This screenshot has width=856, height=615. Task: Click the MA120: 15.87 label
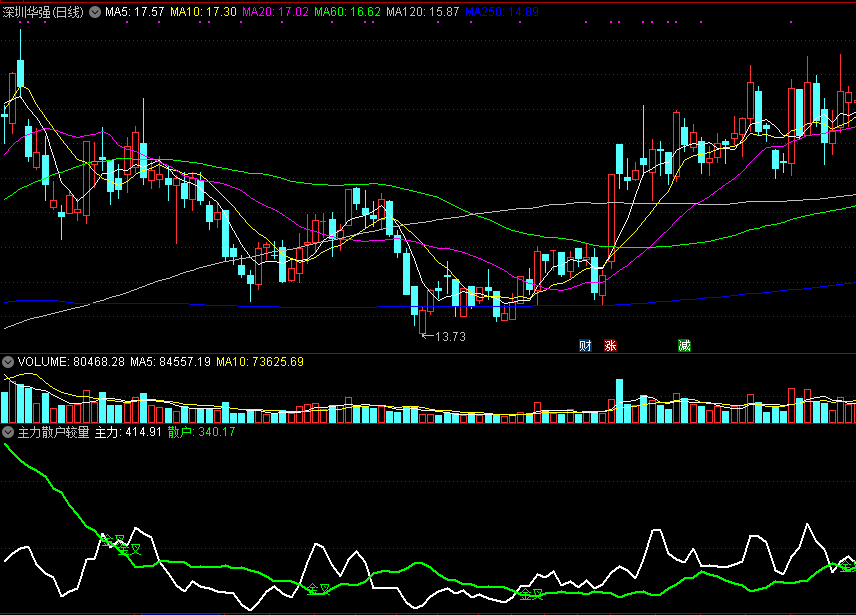point(423,12)
